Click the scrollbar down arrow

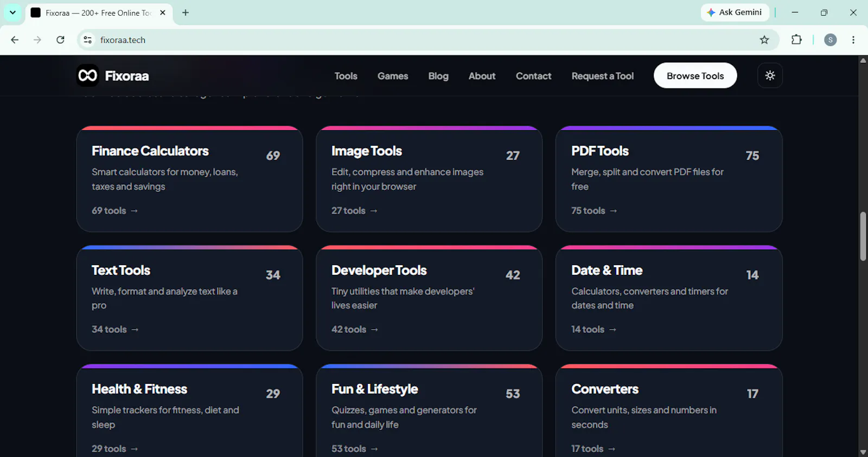[863, 452]
